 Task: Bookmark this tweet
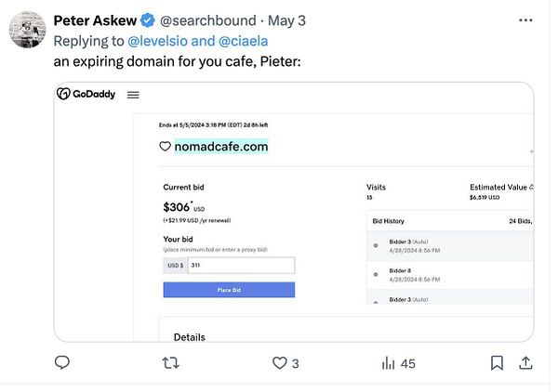(x=498, y=362)
